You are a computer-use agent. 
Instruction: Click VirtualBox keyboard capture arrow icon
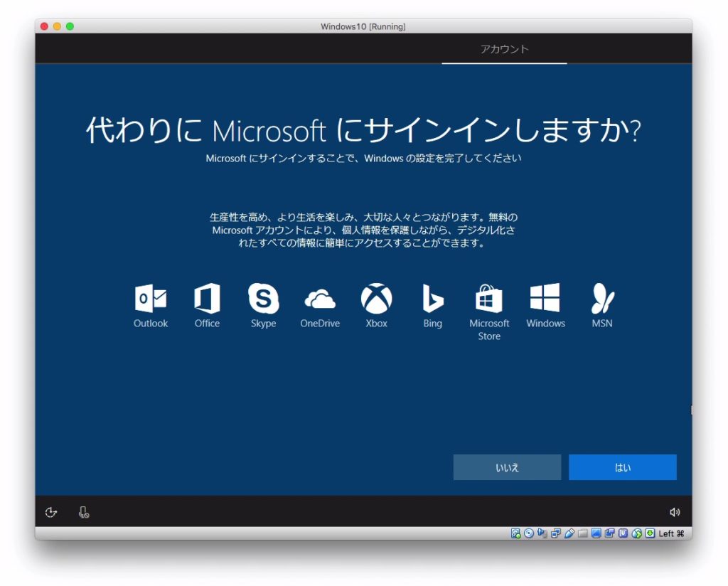click(x=650, y=533)
